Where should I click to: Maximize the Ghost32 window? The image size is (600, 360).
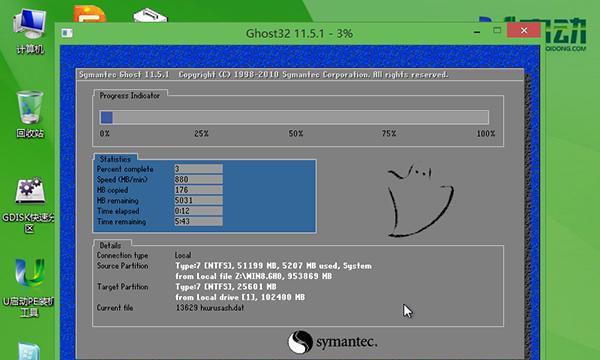pos(497,30)
